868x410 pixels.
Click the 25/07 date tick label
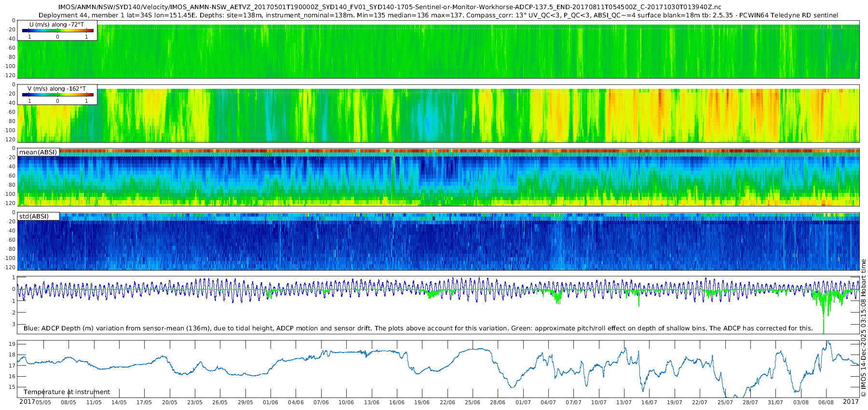[x=725, y=402]
